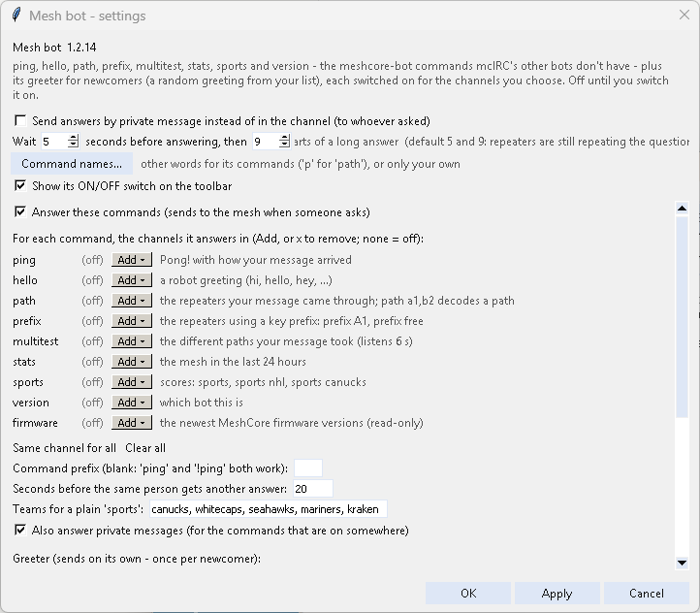Decrease the long-answer seconds spinner
Viewport: 700px width, 613px height.
tap(284, 145)
